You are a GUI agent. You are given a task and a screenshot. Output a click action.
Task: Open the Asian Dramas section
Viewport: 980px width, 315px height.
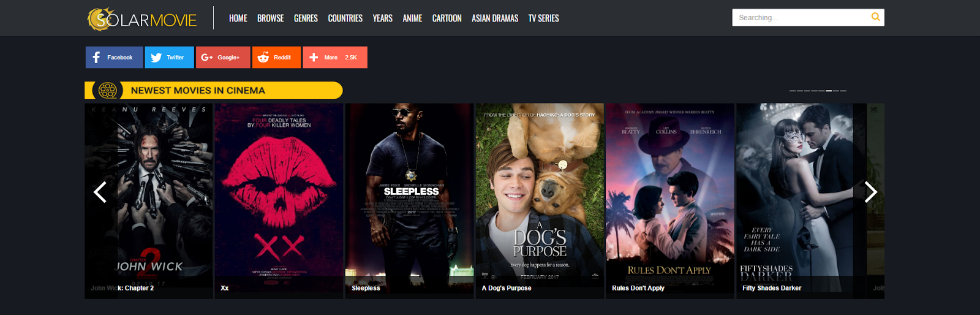click(495, 18)
